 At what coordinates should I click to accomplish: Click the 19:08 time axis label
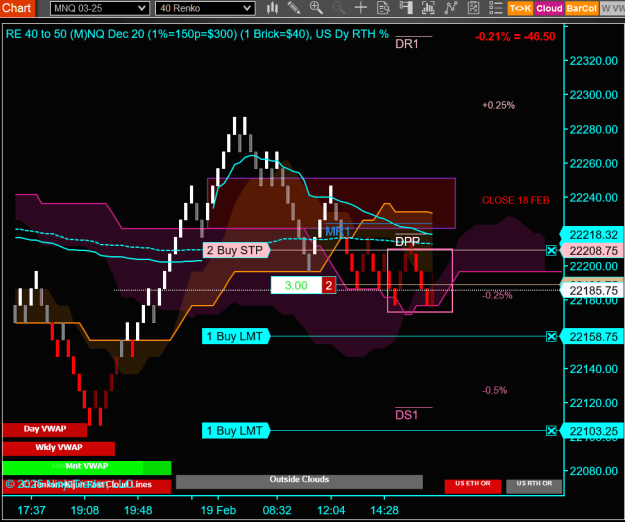coord(85,510)
